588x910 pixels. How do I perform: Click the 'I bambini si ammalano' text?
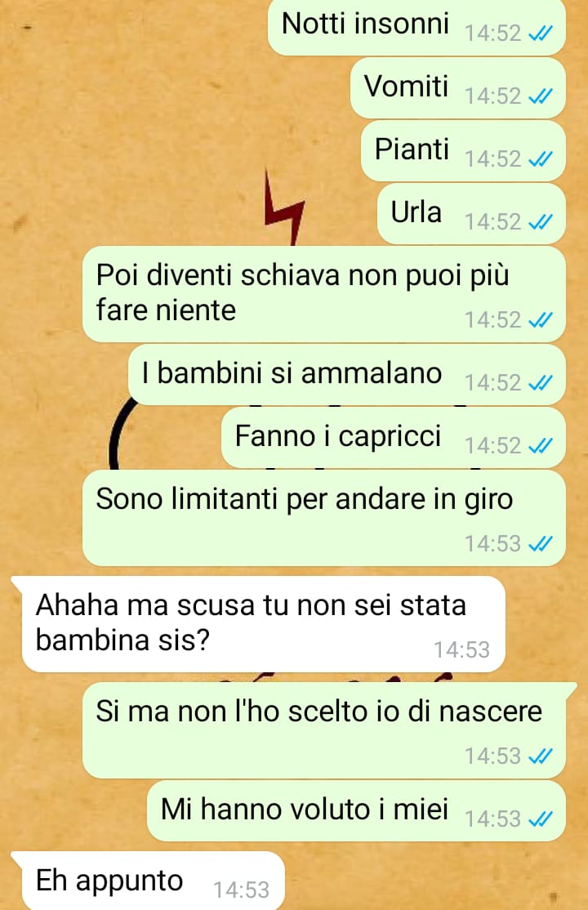[292, 372]
